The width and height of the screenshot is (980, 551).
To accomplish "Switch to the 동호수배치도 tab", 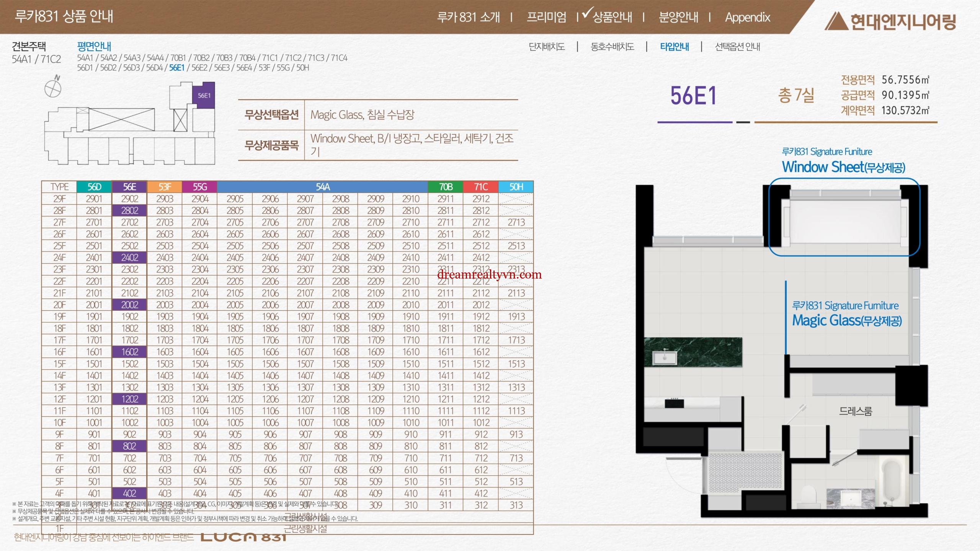I will click(x=612, y=47).
